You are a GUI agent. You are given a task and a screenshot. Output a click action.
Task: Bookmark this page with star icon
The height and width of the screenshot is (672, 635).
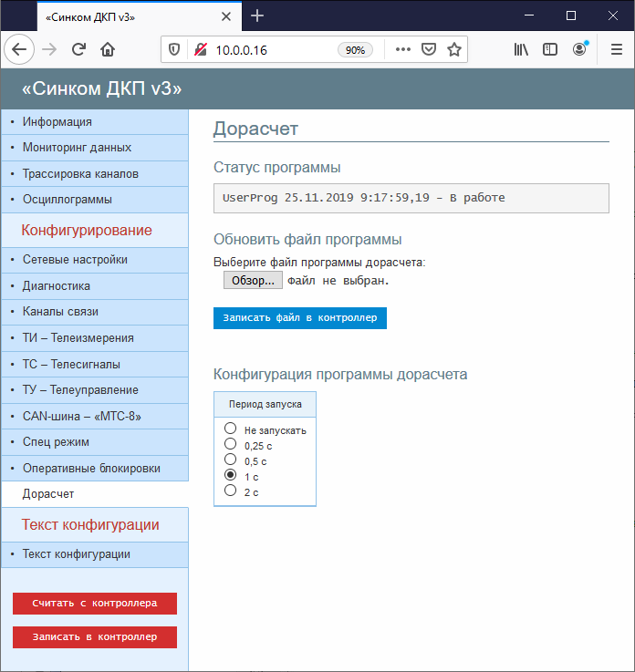click(x=453, y=49)
